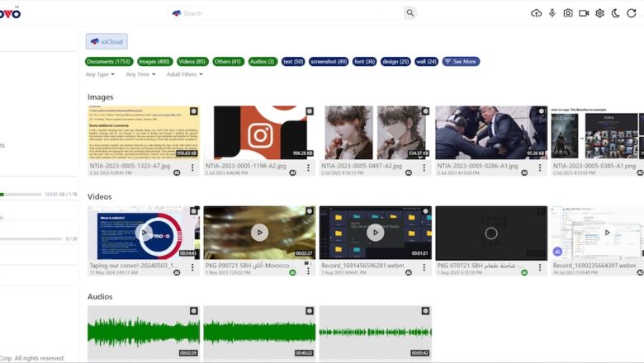Tick checkbox on 00:40:22 audio clip
Screen dimensions: 644x363
coord(310,311)
